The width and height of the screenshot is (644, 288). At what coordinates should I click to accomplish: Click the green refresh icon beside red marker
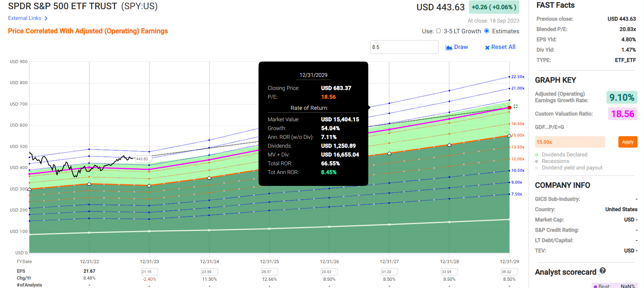pos(516,106)
